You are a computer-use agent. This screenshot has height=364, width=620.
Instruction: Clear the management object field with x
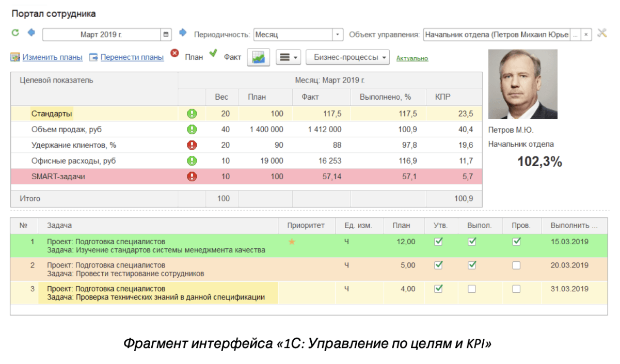pyautogui.click(x=586, y=35)
